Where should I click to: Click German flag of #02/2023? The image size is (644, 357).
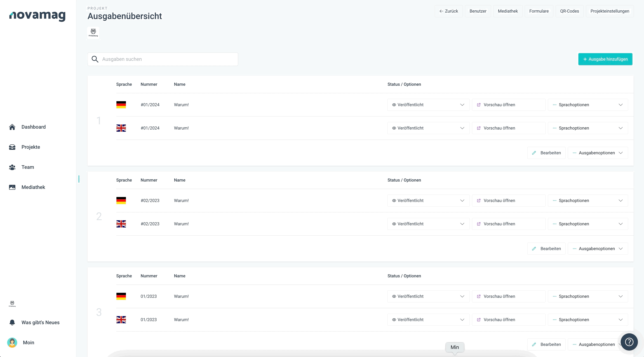tap(121, 201)
